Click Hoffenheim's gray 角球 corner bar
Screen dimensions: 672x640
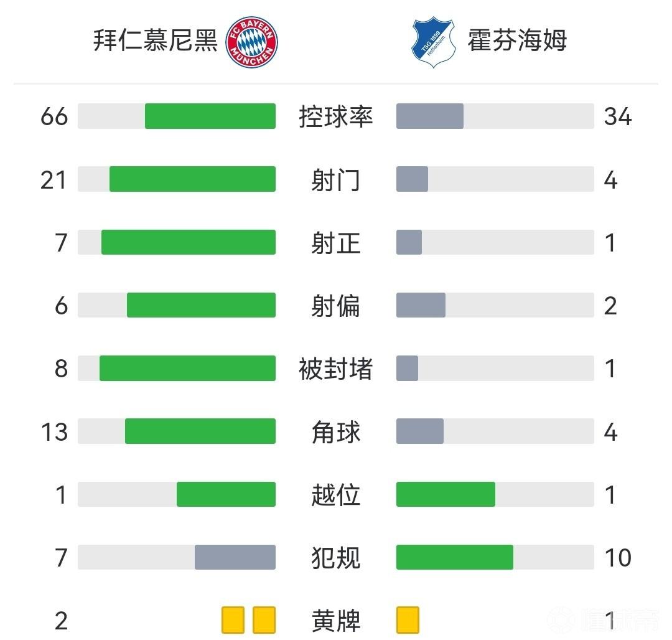(420, 431)
